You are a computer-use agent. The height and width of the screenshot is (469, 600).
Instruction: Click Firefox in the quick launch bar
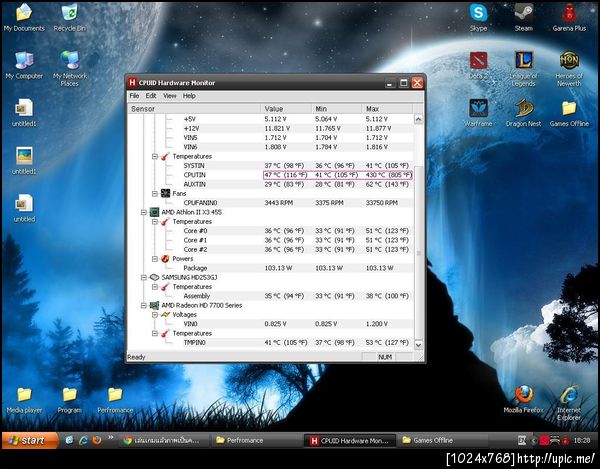pyautogui.click(x=96, y=440)
